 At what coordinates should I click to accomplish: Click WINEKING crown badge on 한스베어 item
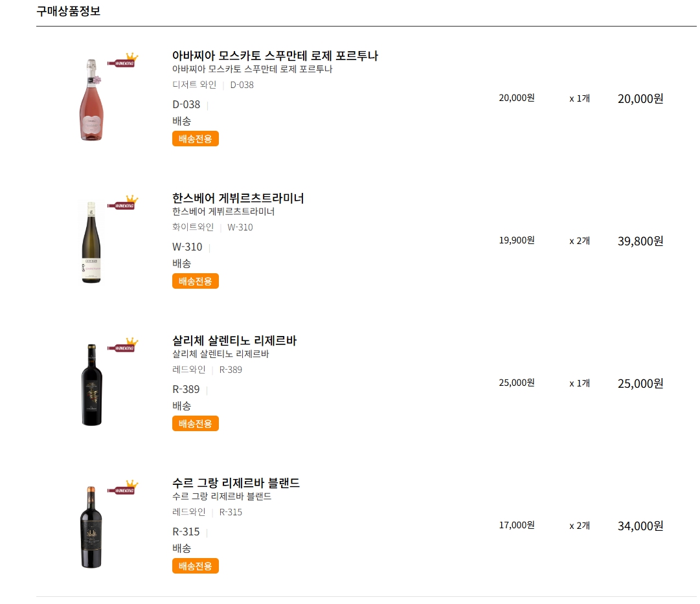(123, 202)
